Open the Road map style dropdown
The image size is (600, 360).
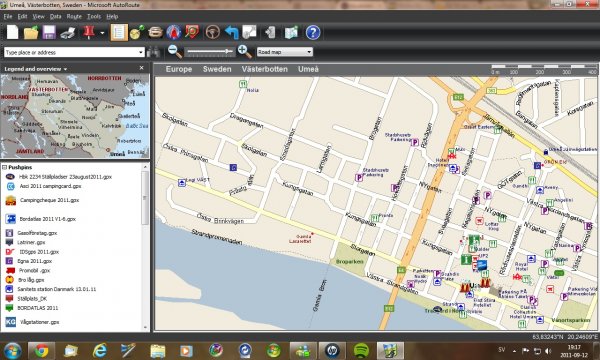[x=284, y=52]
